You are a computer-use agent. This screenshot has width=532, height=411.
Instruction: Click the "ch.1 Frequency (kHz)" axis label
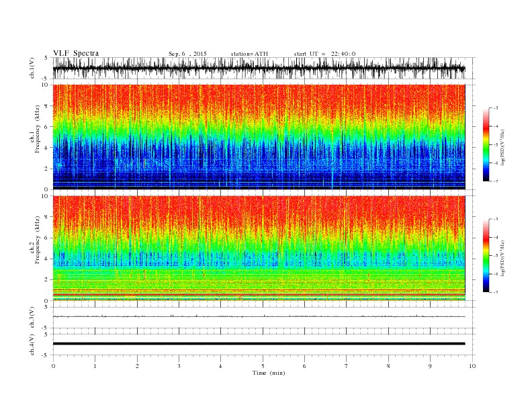pos(35,129)
